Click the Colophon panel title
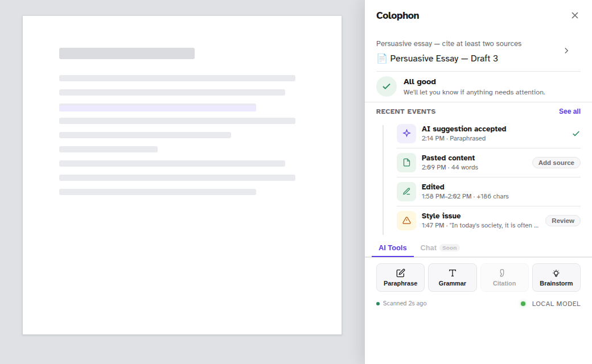Screen dimensions: 592x364 click(397, 15)
